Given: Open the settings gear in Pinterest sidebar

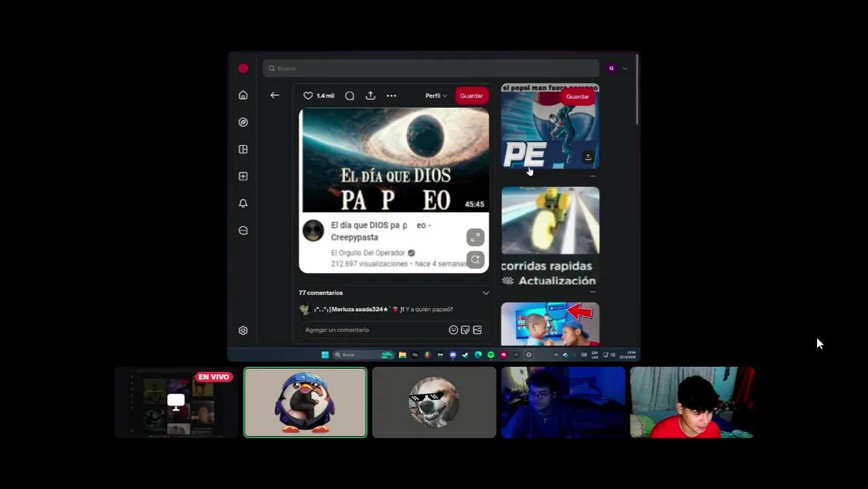Looking at the screenshot, I should [x=243, y=331].
